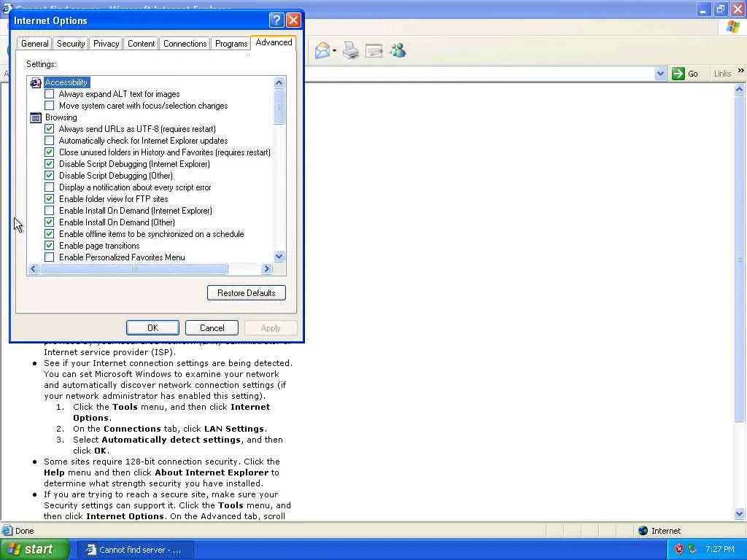Viewport: 747px width, 560px height.
Task: Click the network connection tray icon
Action: (x=692, y=550)
